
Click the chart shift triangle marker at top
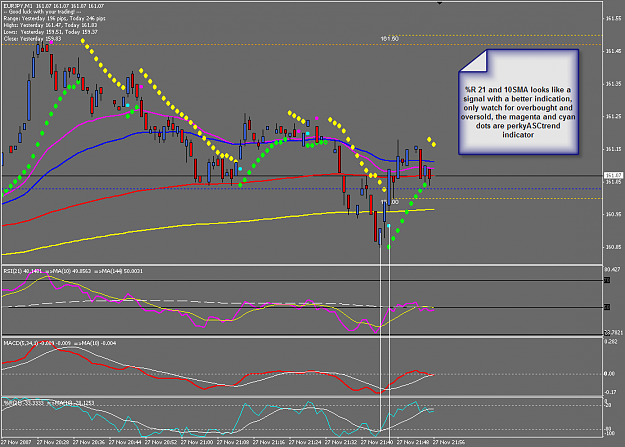tap(439, 3)
